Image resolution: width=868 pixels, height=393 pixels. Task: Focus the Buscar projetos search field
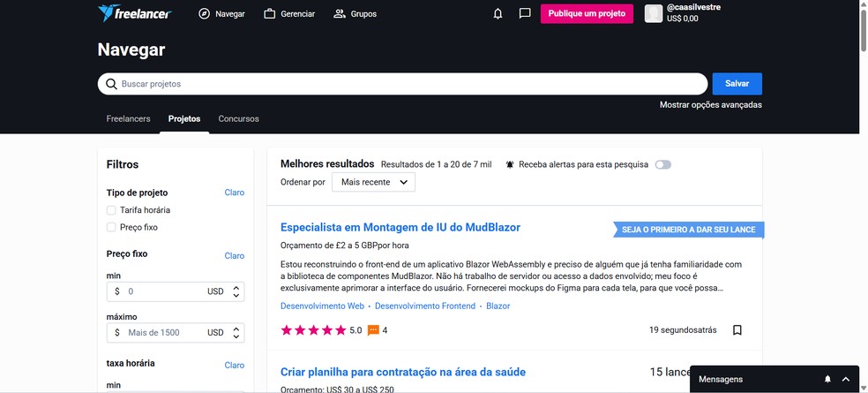coord(402,84)
